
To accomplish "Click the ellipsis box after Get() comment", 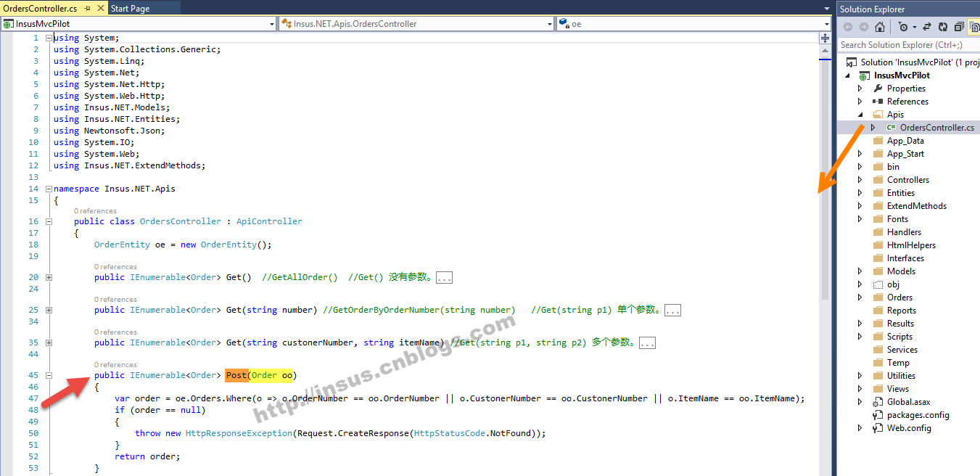I will coord(445,278).
